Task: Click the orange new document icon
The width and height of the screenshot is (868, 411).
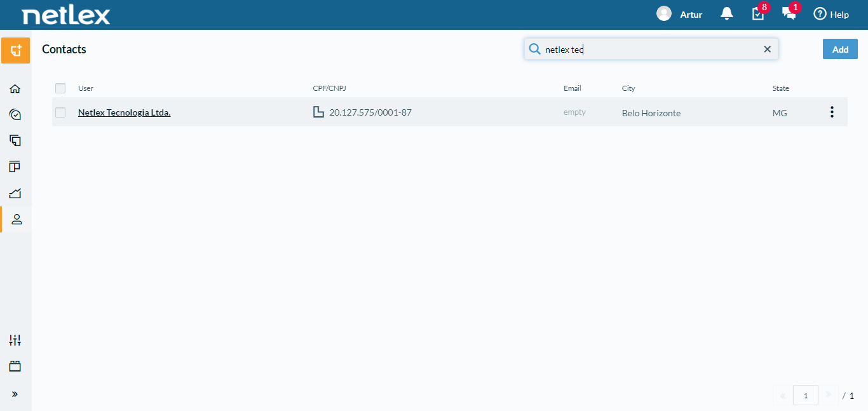Action: pyautogui.click(x=15, y=50)
